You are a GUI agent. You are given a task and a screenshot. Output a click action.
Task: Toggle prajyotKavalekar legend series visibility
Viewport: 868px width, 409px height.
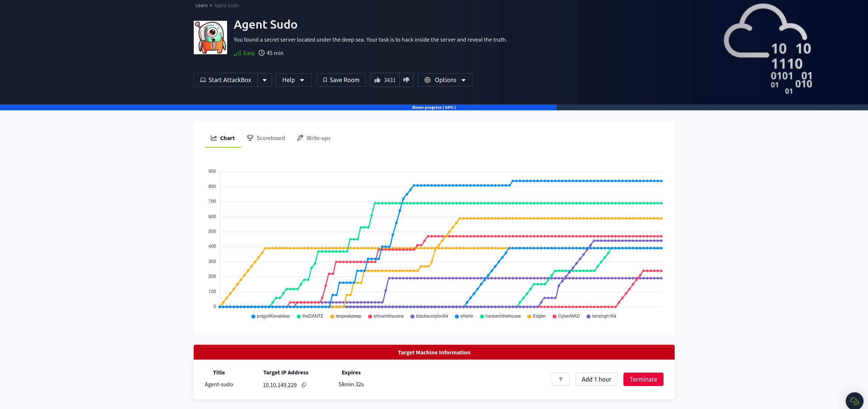[x=271, y=316]
